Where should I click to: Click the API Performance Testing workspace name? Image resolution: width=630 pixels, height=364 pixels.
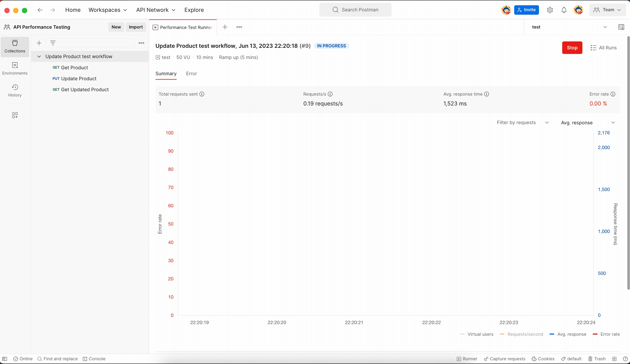click(42, 27)
